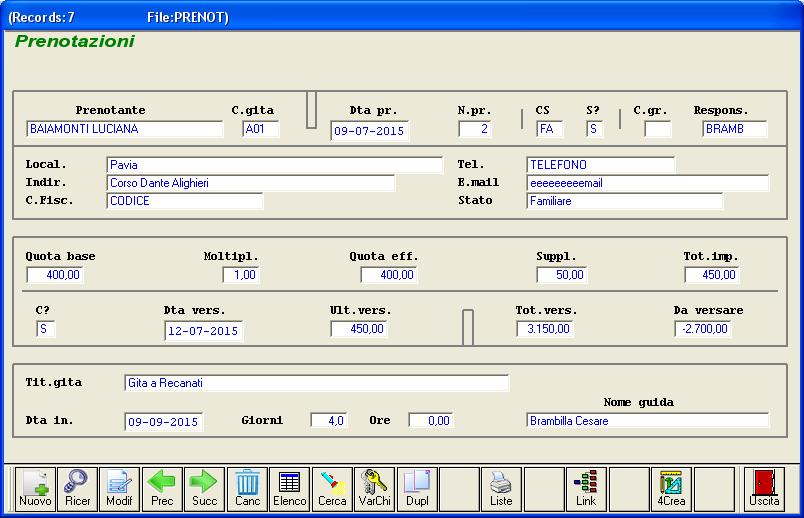The image size is (804, 518).
Task: Click the Records:7 title bar text
Action: click(42, 17)
